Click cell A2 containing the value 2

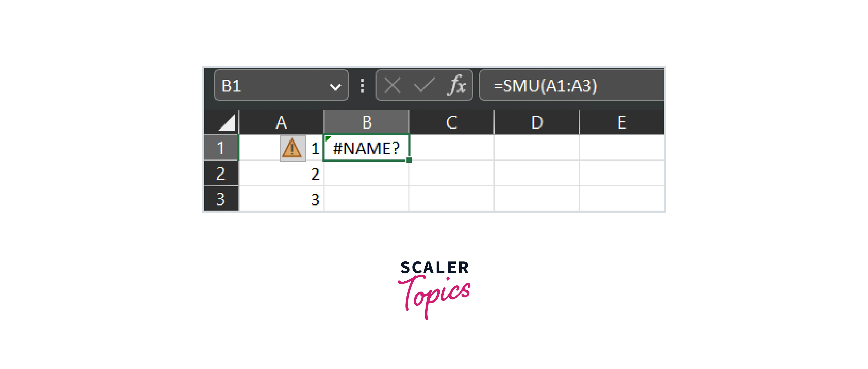pos(281,173)
